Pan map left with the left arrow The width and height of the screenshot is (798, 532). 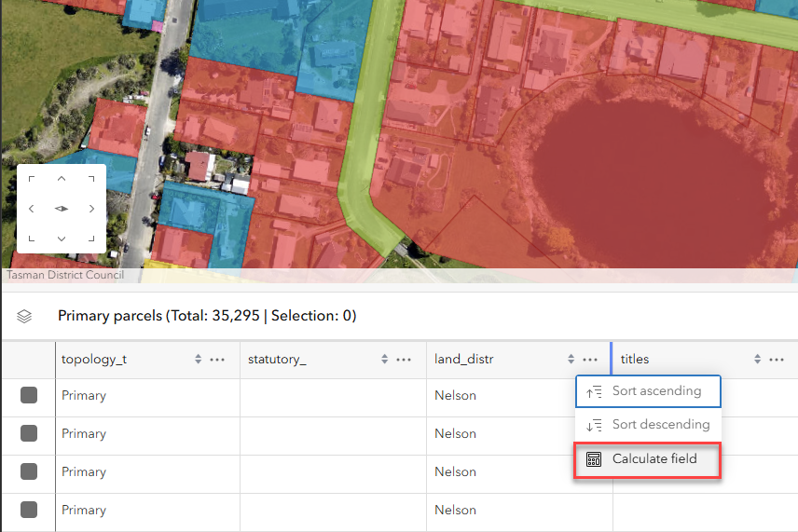coord(32,209)
